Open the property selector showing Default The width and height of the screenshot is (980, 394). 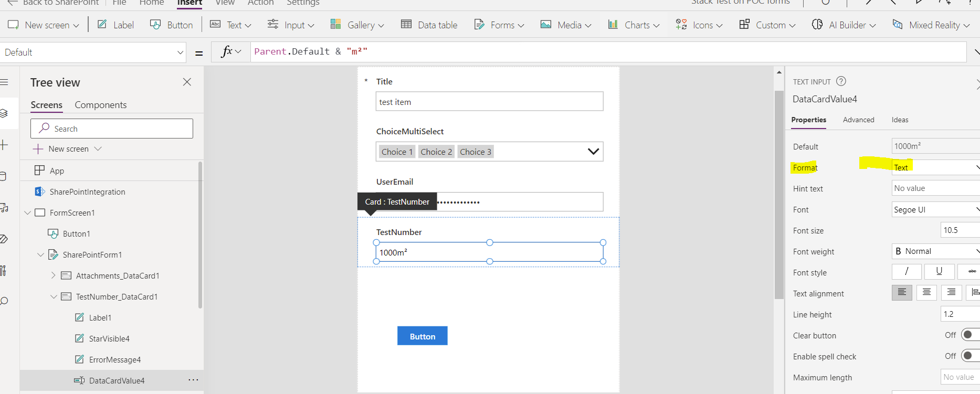[x=93, y=52]
